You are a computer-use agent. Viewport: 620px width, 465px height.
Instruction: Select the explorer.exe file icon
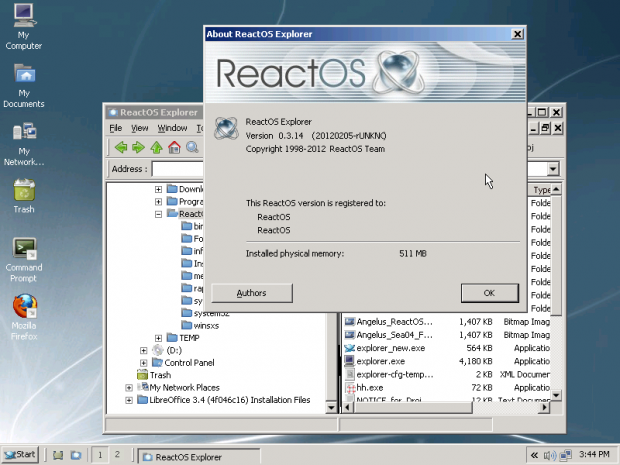(350, 361)
